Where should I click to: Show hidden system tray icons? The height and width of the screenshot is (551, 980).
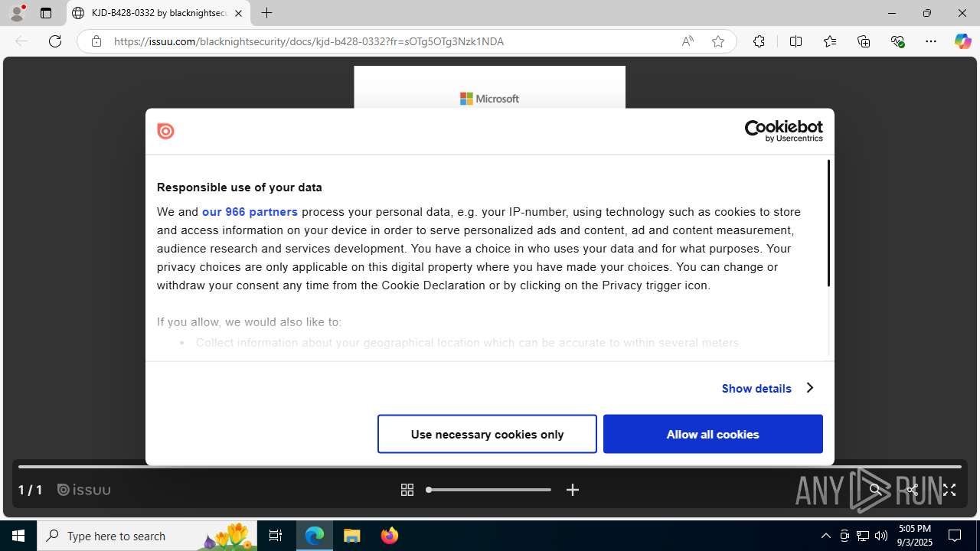825,536
